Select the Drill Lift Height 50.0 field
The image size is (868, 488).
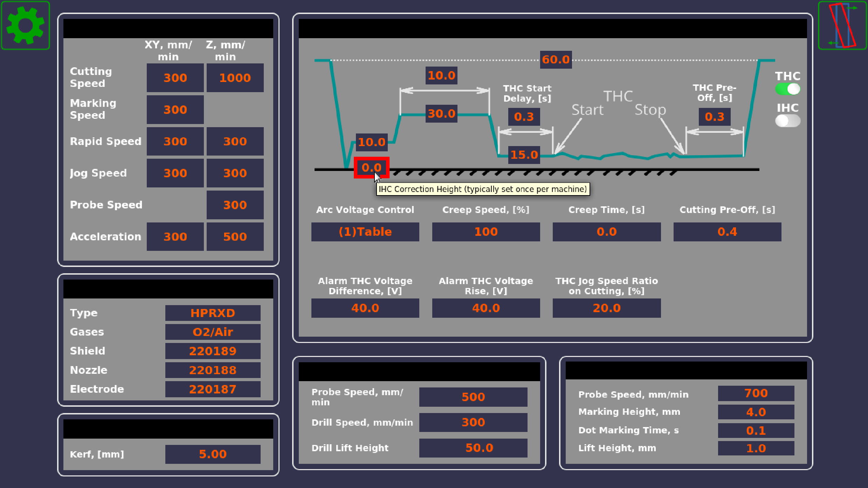point(473,448)
